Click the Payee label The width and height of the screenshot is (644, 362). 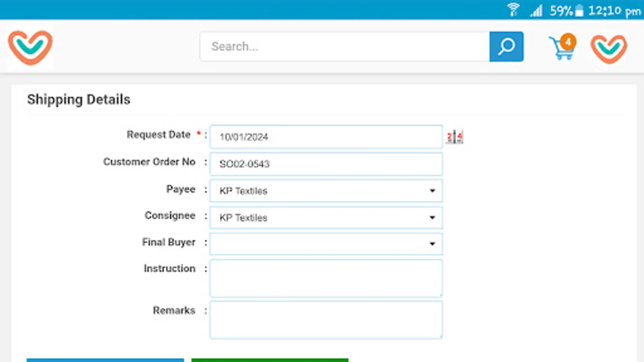pyautogui.click(x=181, y=189)
